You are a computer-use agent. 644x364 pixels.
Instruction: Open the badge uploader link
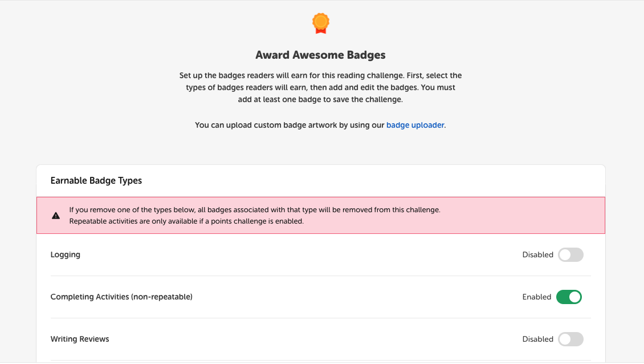(x=415, y=124)
